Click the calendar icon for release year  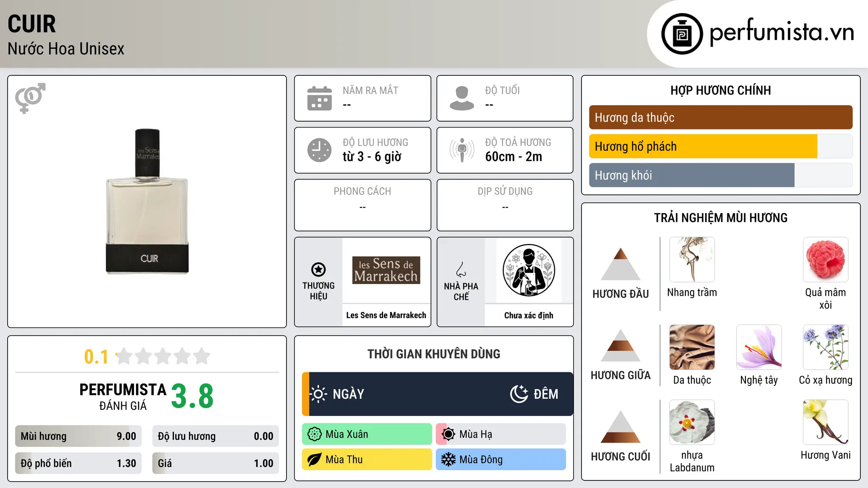(x=320, y=98)
